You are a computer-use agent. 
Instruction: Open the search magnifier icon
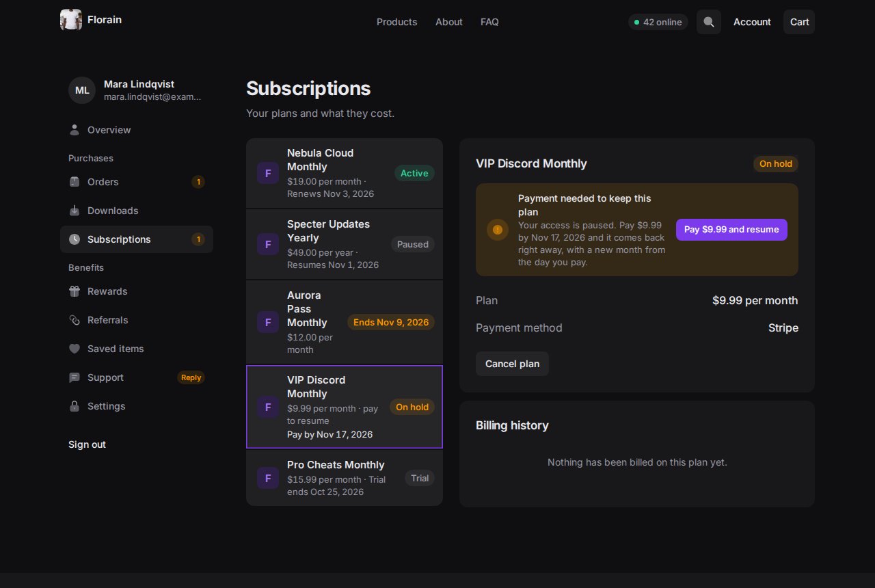[709, 22]
